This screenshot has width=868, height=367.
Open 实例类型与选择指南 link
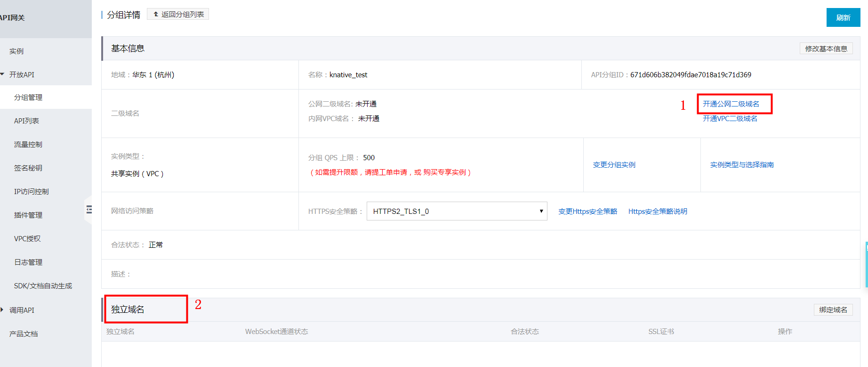[742, 164]
